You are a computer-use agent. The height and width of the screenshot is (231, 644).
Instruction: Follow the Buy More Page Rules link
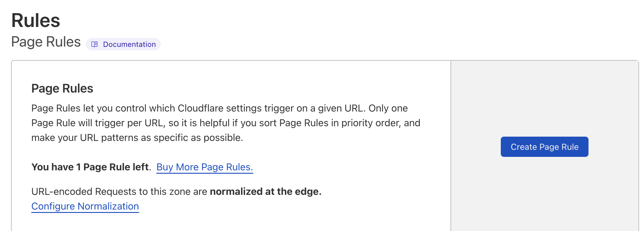205,167
